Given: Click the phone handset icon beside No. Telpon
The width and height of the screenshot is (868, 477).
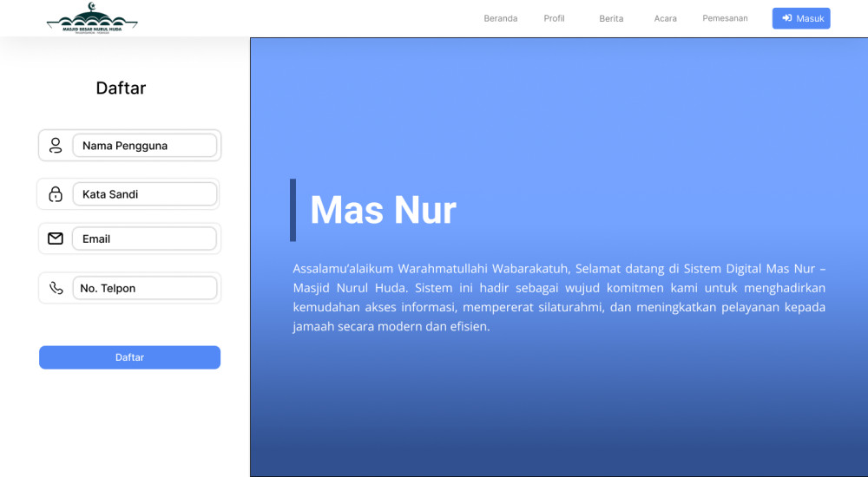Looking at the screenshot, I should pos(56,288).
